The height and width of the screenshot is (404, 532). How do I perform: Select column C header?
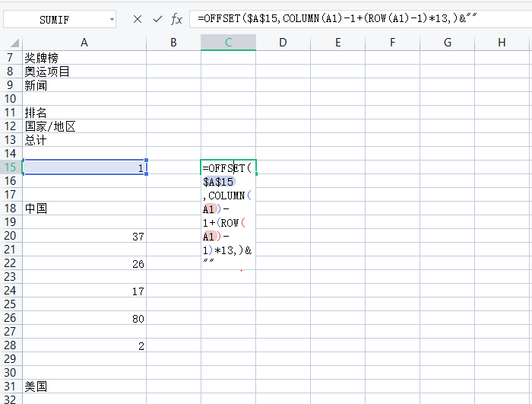pos(228,43)
